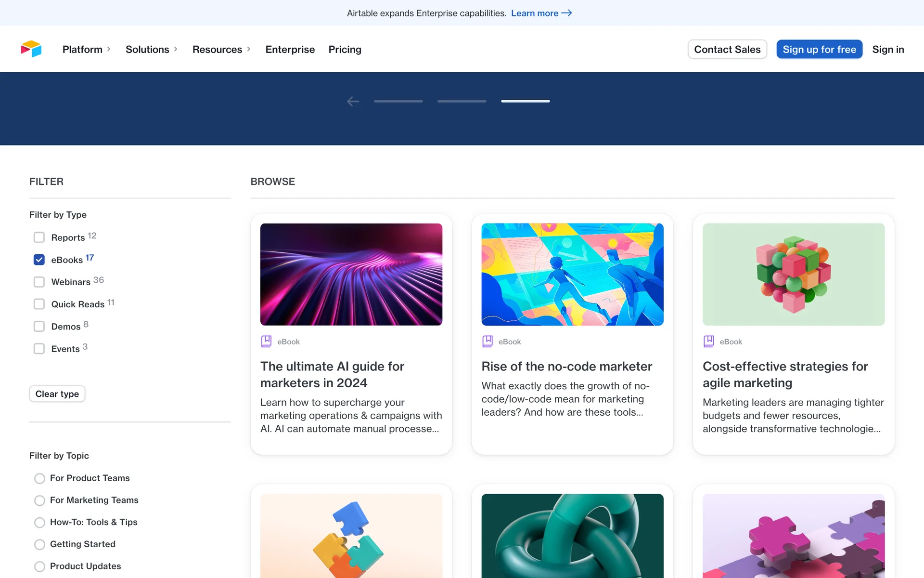Viewport: 924px width, 578px height.
Task: Expand the Platform menu chevron
Action: pos(109,49)
